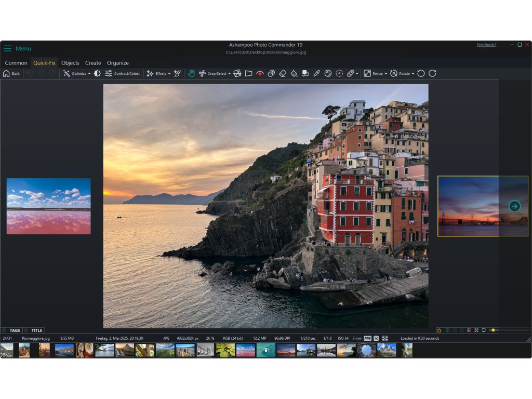Choose the eyedropper color picker tool
The width and height of the screenshot is (532, 399).
pos(317,74)
